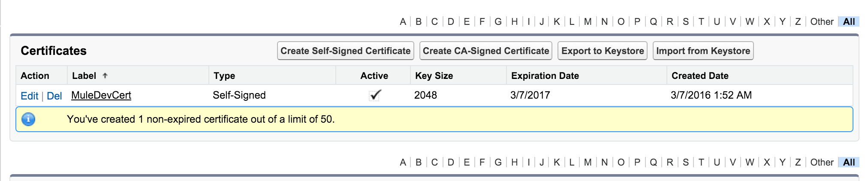Click Create CA-Signed Certificate button
The width and height of the screenshot is (868, 181).
coord(486,51)
